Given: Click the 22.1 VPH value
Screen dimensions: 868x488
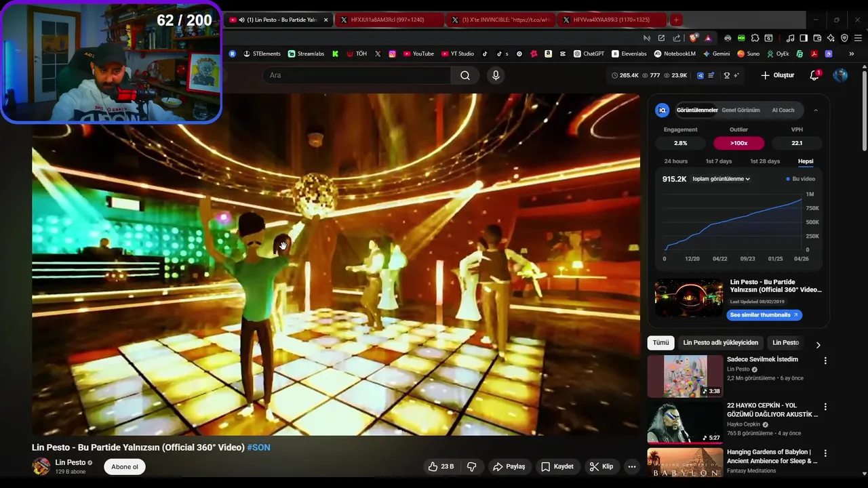Looking at the screenshot, I should pos(797,143).
